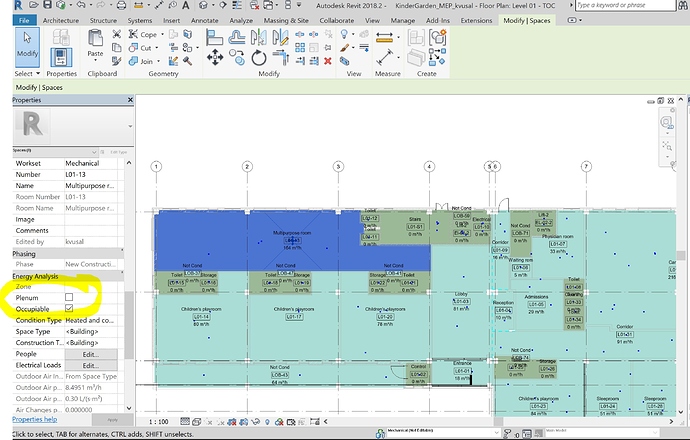Switch to the Manage tab

coord(403,20)
